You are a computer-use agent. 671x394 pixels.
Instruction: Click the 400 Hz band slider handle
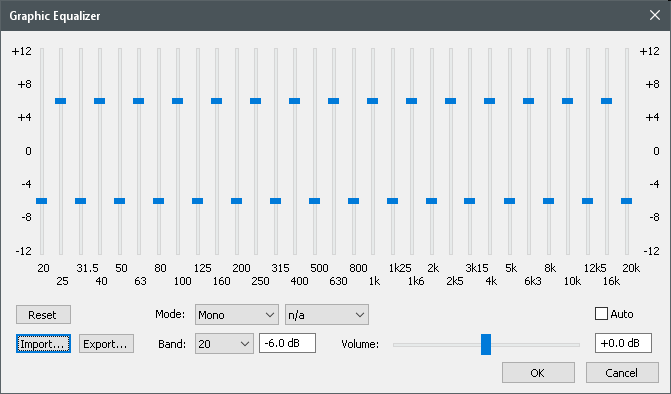point(294,101)
